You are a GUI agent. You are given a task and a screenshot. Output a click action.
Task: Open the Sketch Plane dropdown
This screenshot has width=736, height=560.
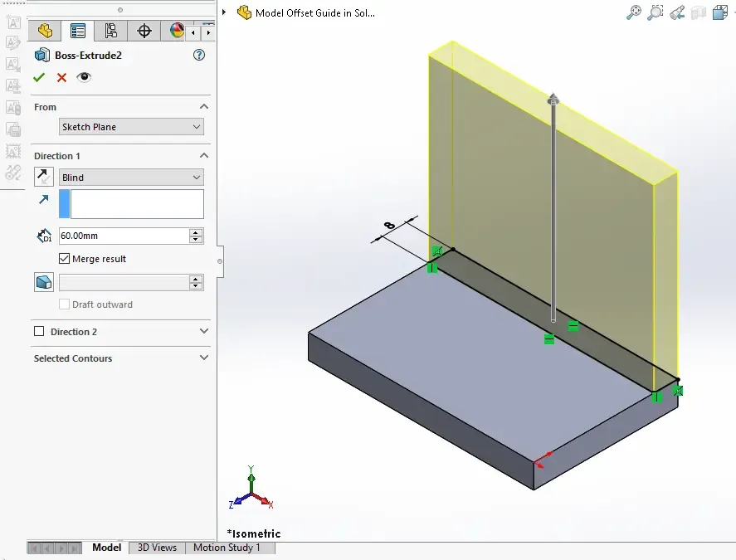131,127
